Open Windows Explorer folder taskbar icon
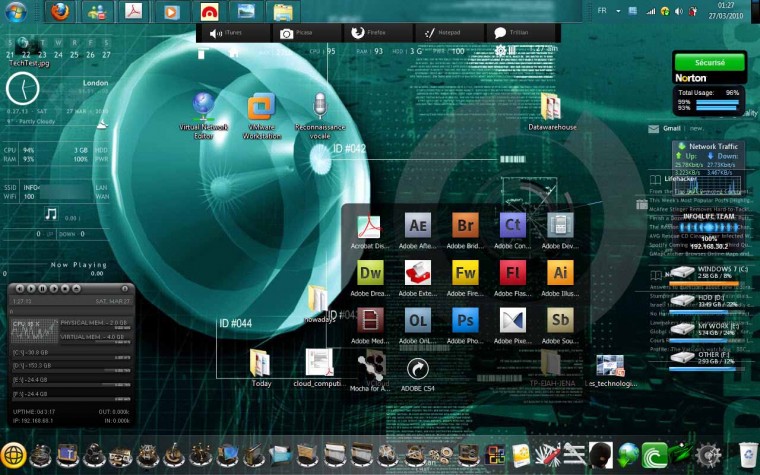760x475 pixels. tap(283, 12)
